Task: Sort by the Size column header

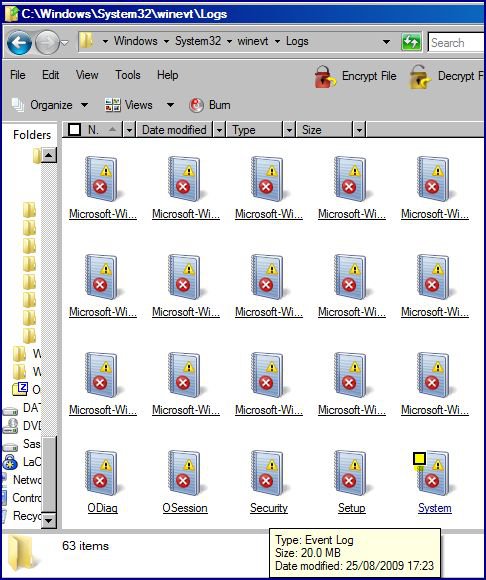Action: [x=325, y=130]
